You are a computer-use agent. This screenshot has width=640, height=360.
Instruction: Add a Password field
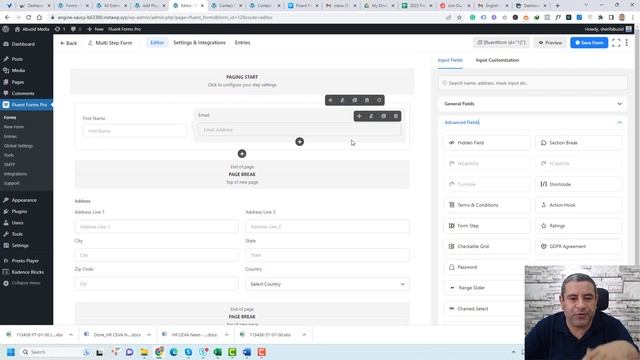pyautogui.click(x=484, y=267)
